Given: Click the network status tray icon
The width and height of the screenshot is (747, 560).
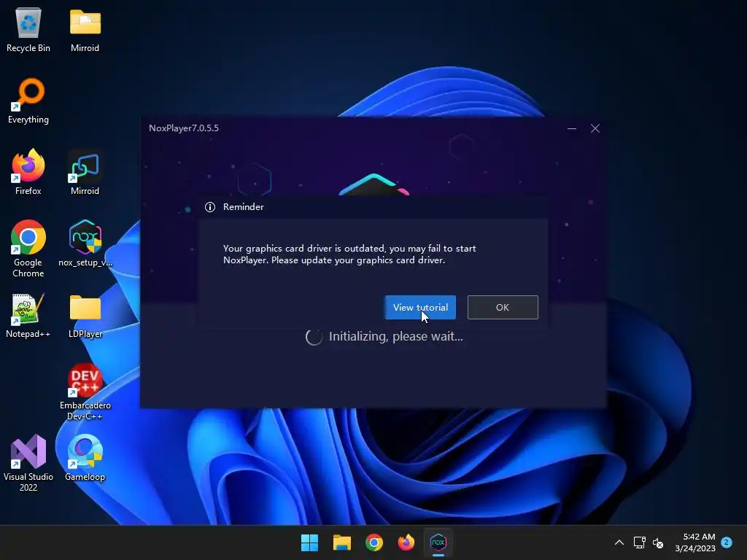Looking at the screenshot, I should 639,542.
